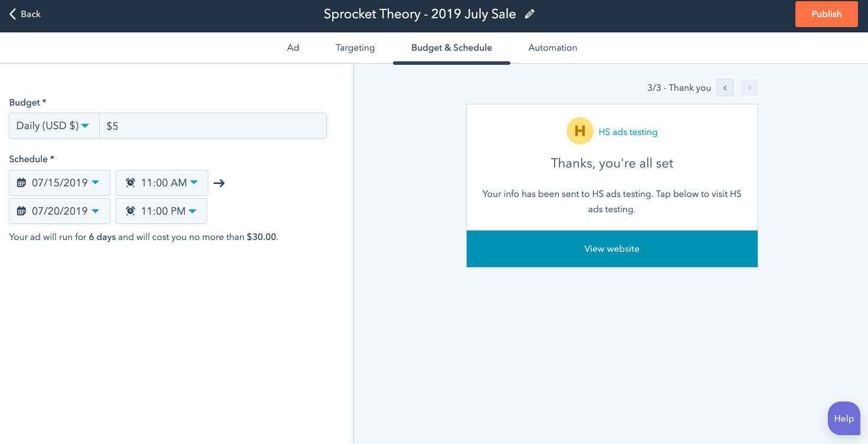The width and height of the screenshot is (868, 444).
Task: Click the orange Publish button
Action: (x=827, y=14)
